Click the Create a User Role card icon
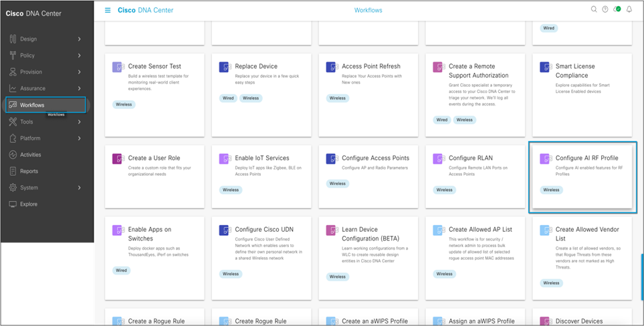Image resolution: width=644 pixels, height=326 pixels. (118, 159)
